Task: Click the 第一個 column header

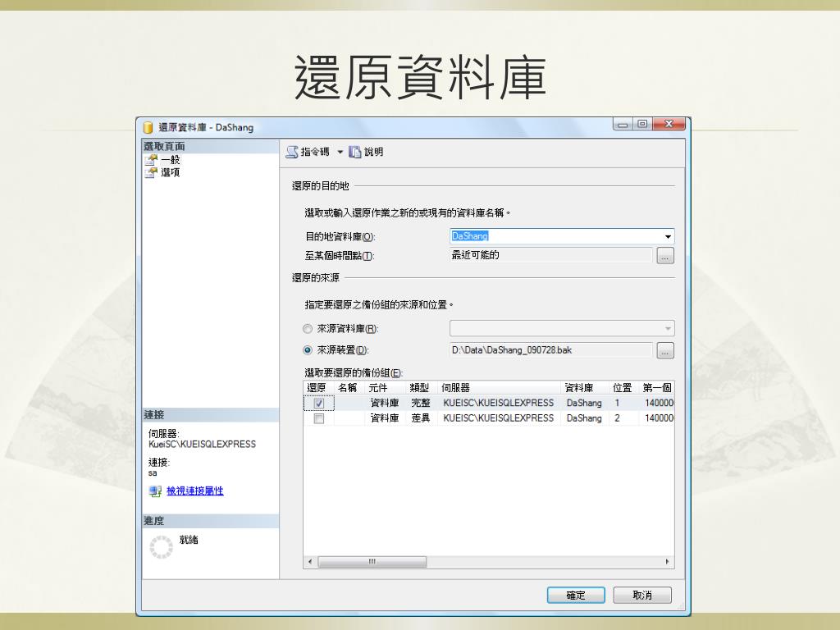Action: tap(656, 388)
